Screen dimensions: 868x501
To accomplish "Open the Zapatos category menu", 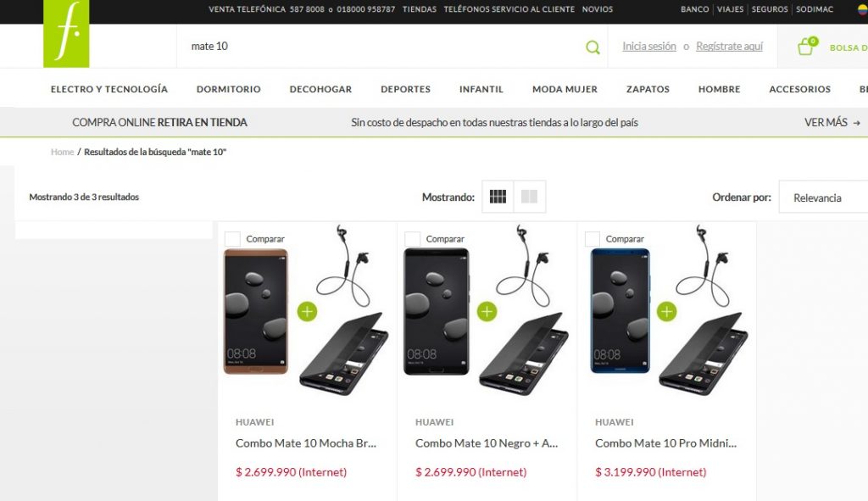I will coord(648,89).
